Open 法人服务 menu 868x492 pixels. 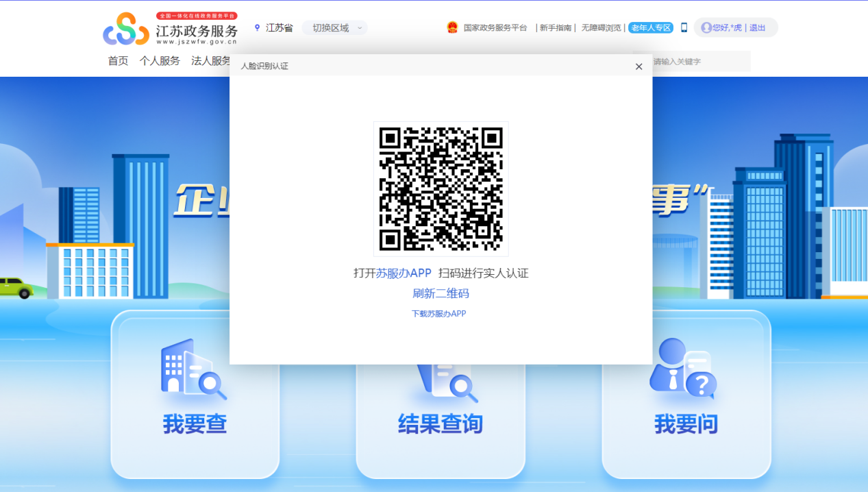211,61
